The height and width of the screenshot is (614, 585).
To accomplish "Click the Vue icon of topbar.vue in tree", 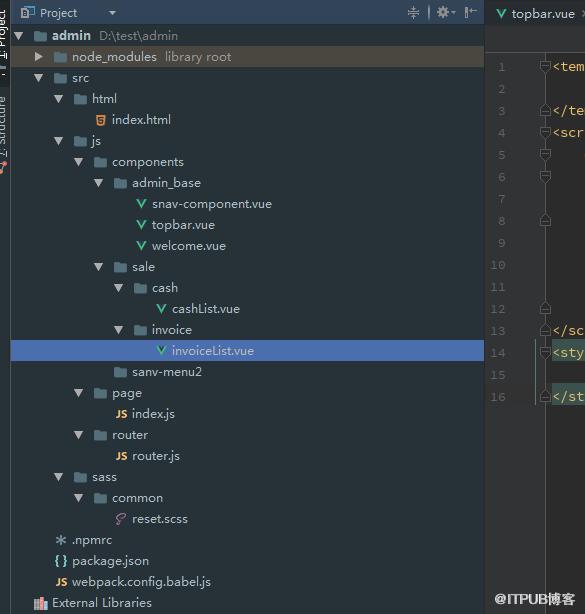I will click(x=141, y=225).
